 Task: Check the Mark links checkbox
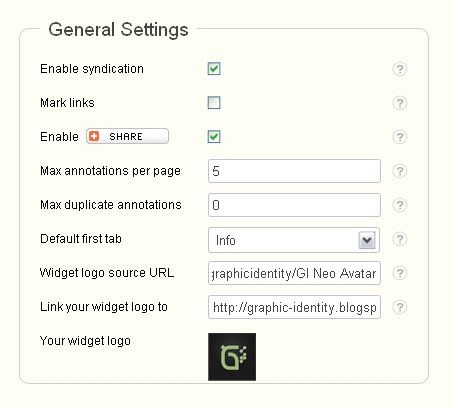click(214, 103)
